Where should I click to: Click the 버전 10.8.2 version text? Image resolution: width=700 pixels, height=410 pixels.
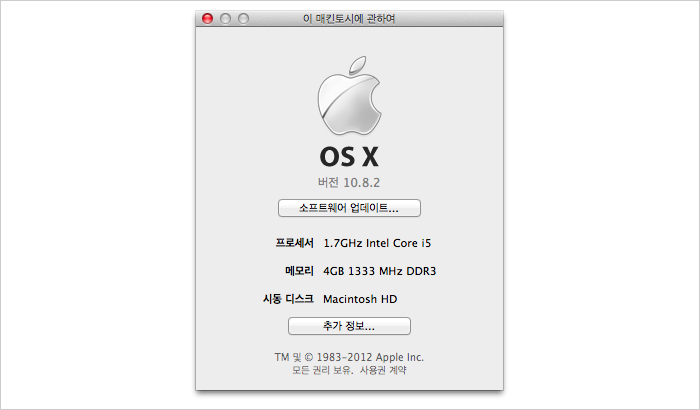(x=349, y=182)
